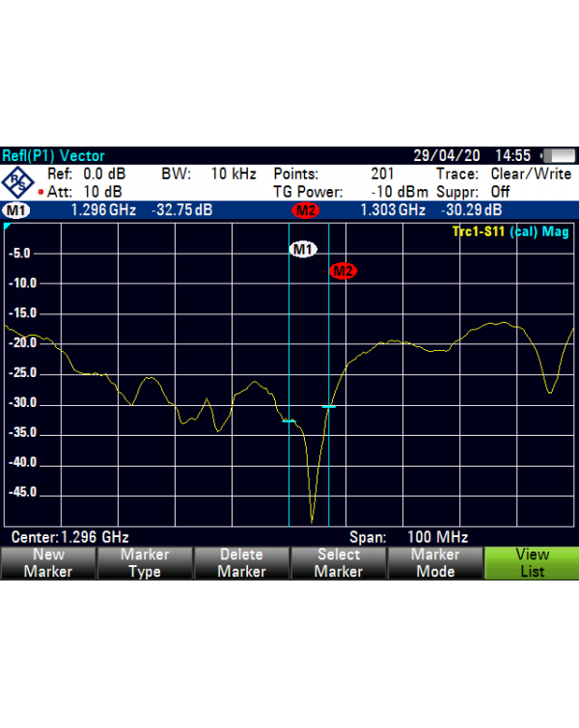Image resolution: width=579 pixels, height=728 pixels.
Task: Click the M1 badge in marker info bar
Action: tap(16, 210)
